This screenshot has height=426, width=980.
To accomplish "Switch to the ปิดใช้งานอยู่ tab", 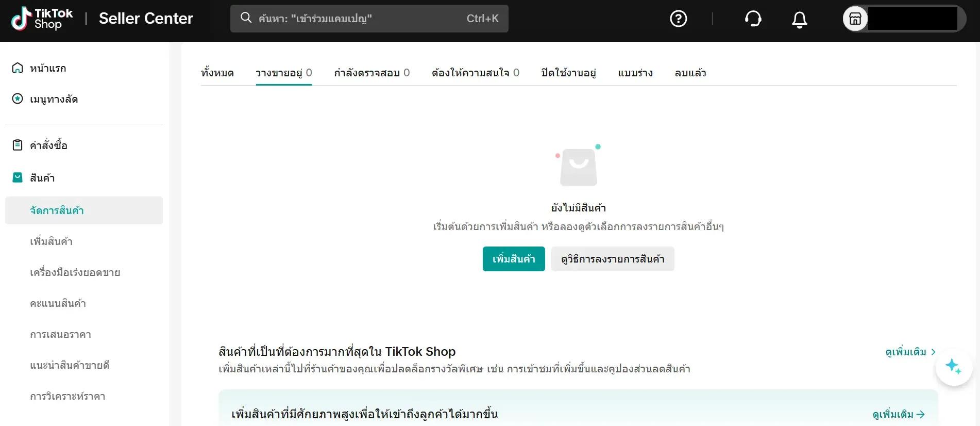I will point(569,73).
